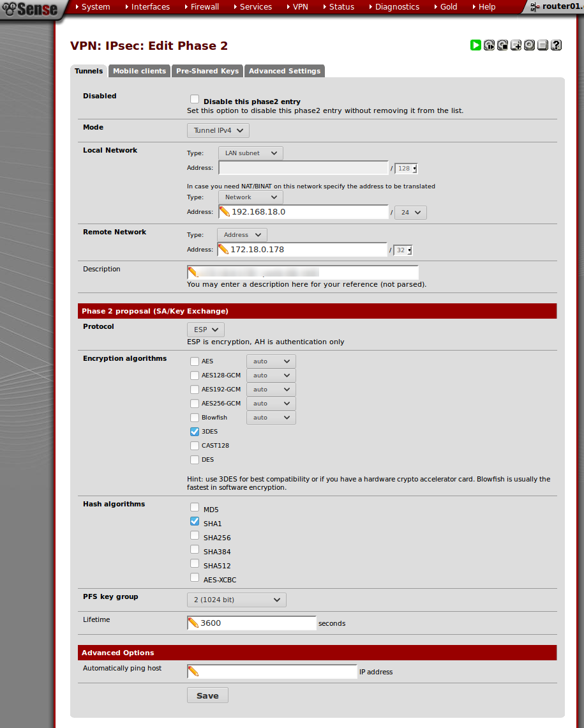Select the Tunnels tab
Viewport: 584px width, 728px height.
point(89,71)
